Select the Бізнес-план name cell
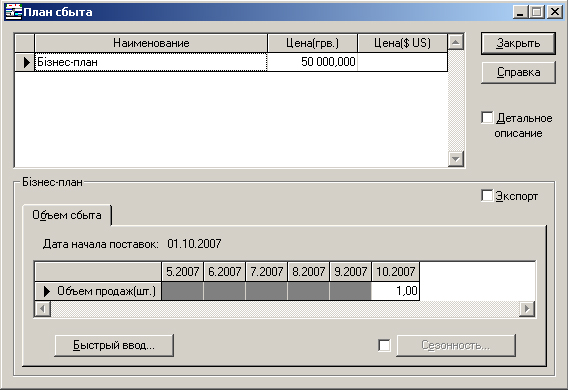 pyautogui.click(x=151, y=62)
